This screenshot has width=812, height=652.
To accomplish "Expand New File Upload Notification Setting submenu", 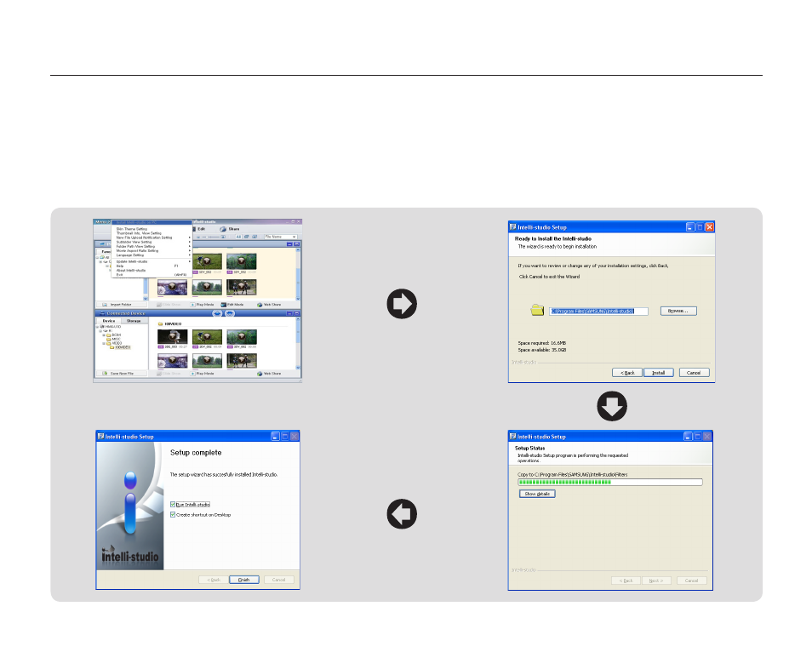I will (190, 237).
